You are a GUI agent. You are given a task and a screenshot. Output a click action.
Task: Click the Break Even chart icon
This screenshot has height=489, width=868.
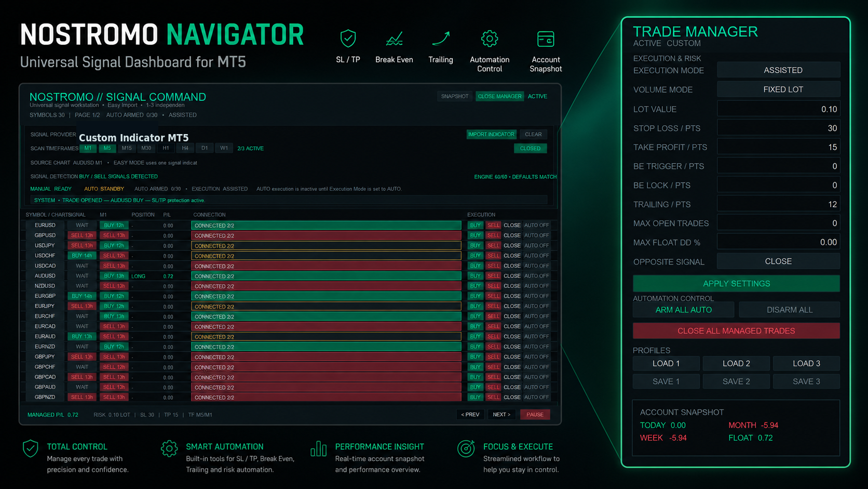click(394, 38)
